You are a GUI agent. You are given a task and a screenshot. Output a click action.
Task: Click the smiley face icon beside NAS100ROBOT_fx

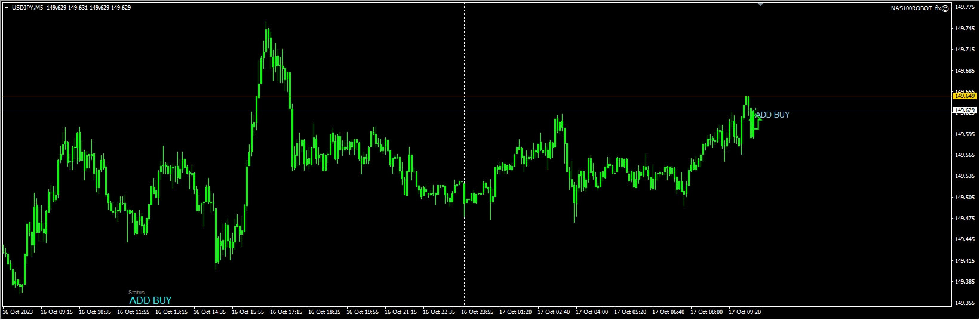945,8
